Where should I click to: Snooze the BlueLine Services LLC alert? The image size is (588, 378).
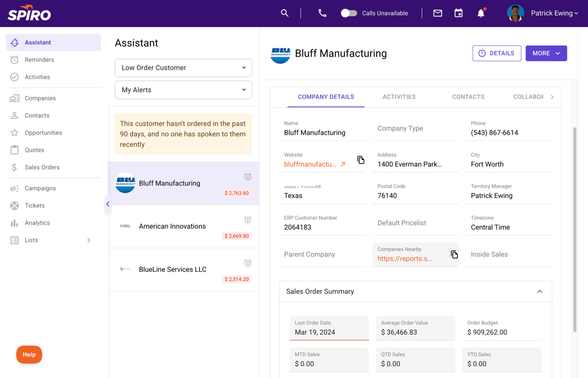click(248, 263)
